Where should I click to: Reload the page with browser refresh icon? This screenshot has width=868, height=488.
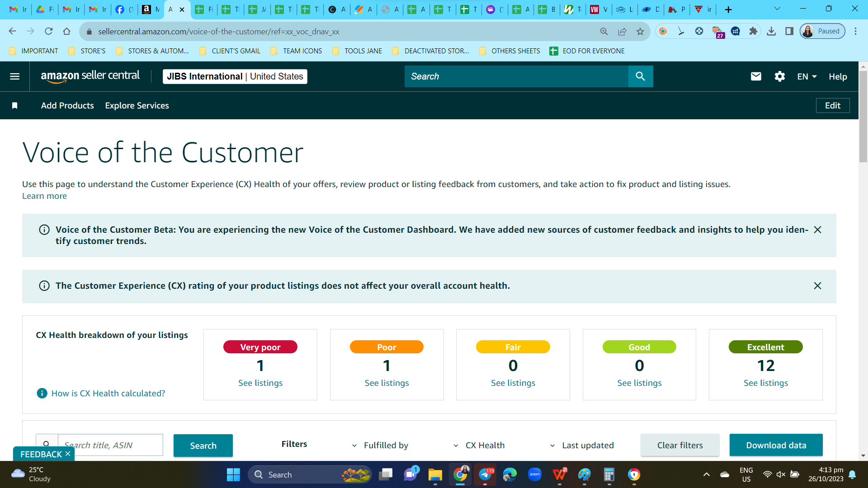click(49, 31)
